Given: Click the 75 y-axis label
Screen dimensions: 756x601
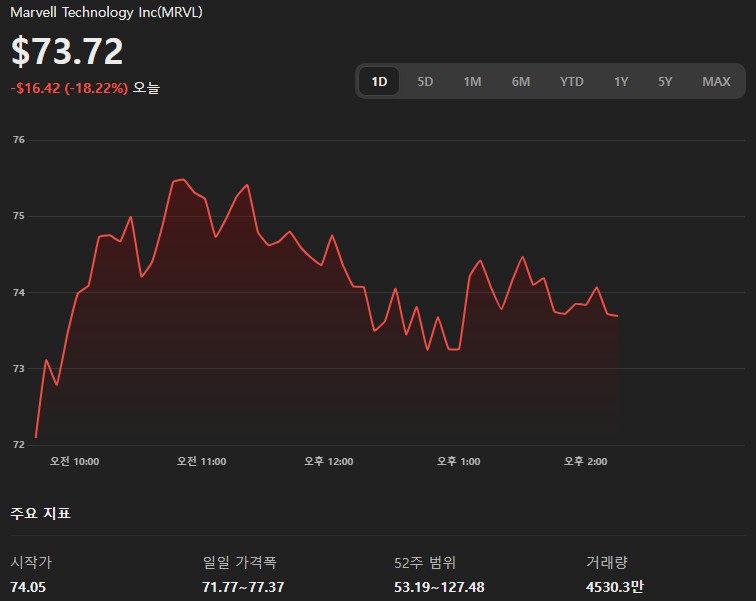Looking at the screenshot, I should point(19,216).
